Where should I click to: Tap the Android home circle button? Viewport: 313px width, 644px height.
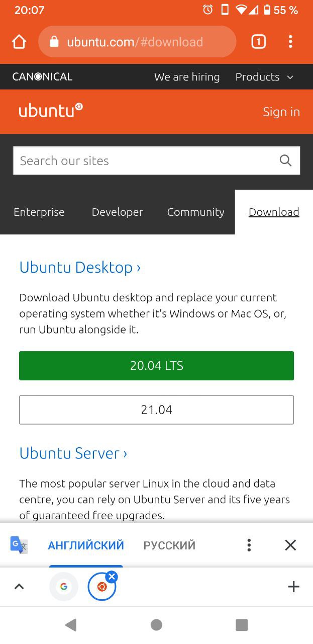(156, 625)
